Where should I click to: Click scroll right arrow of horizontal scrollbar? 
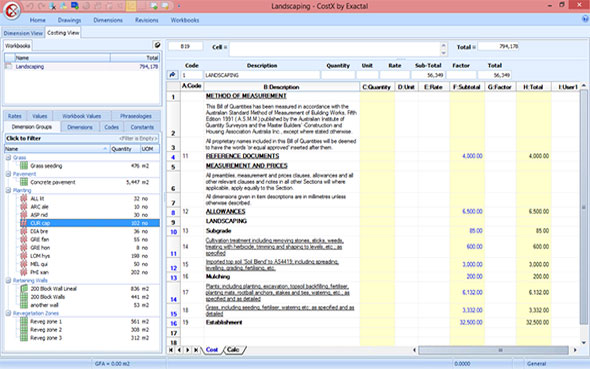pyautogui.click(x=575, y=350)
